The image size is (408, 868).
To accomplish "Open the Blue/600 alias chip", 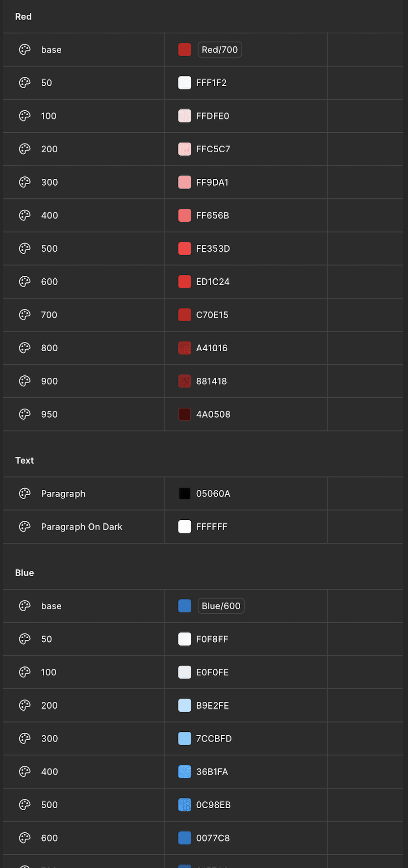I will coord(221,606).
